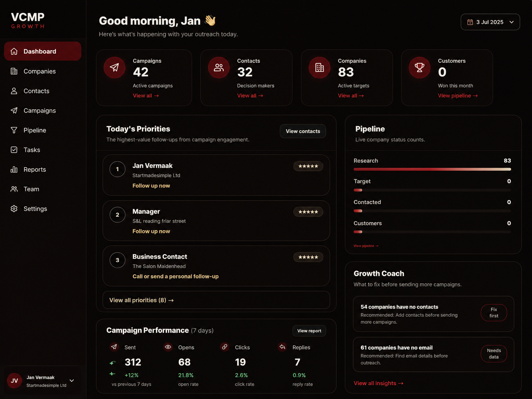Click the Reports bar-chart icon in sidebar
The width and height of the screenshot is (532, 399).
click(14, 169)
